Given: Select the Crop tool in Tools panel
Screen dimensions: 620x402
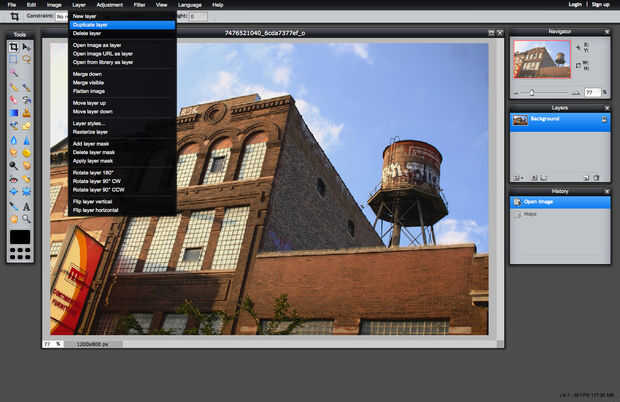Looking at the screenshot, I should point(13,47).
